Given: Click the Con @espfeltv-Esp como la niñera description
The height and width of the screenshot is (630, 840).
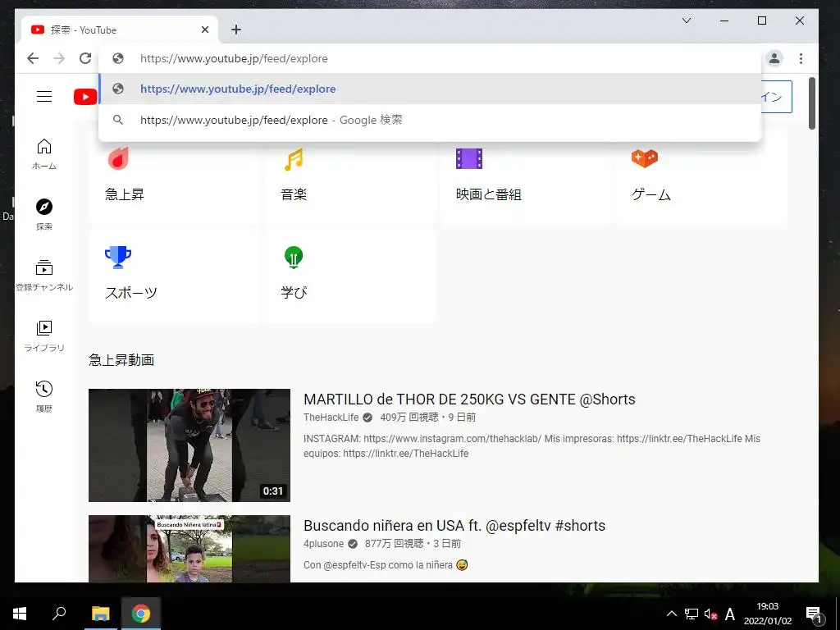Looking at the screenshot, I should coord(386,564).
